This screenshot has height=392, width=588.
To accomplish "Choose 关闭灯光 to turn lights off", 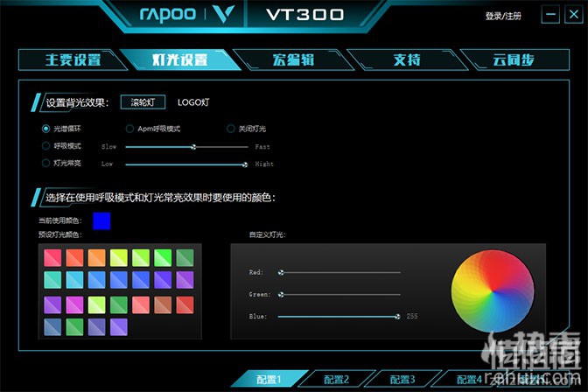I will (x=231, y=129).
